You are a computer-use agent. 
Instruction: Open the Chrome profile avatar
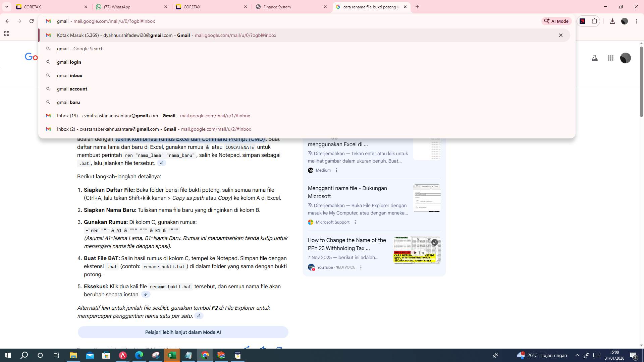625,21
